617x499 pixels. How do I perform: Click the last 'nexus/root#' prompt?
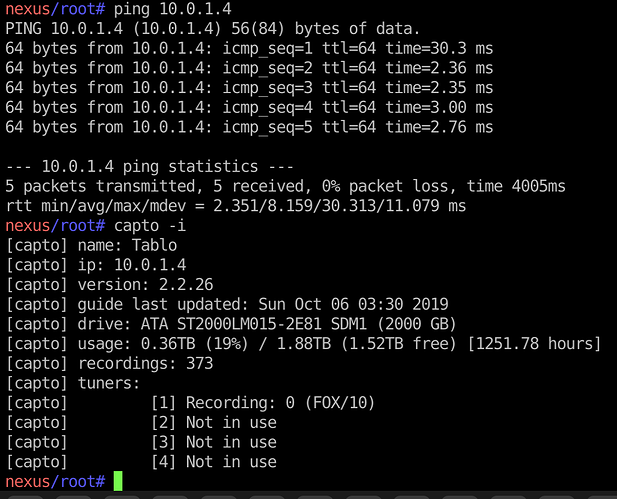pyautogui.click(x=55, y=482)
